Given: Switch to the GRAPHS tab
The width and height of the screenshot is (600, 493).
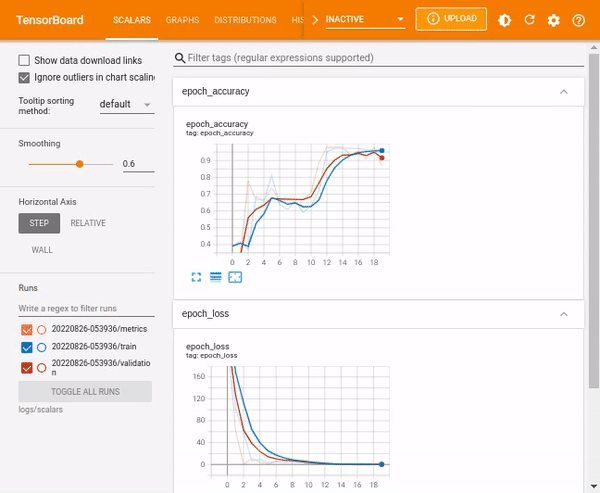Looking at the screenshot, I should [x=183, y=20].
